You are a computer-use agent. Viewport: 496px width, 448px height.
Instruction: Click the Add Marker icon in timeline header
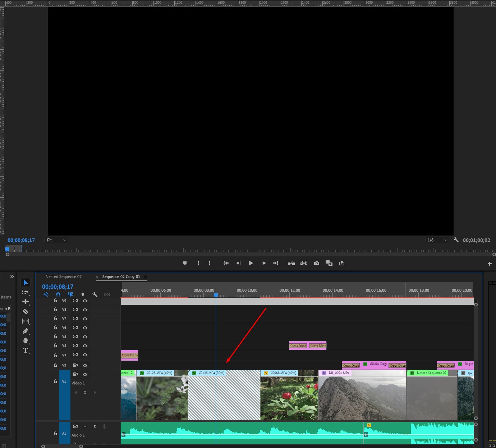click(x=83, y=294)
